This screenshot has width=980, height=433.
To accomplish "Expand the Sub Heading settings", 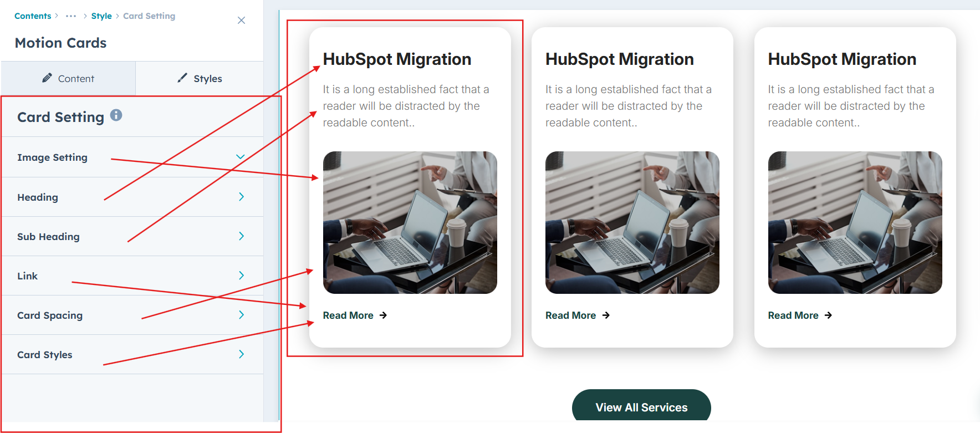I will pos(241,236).
